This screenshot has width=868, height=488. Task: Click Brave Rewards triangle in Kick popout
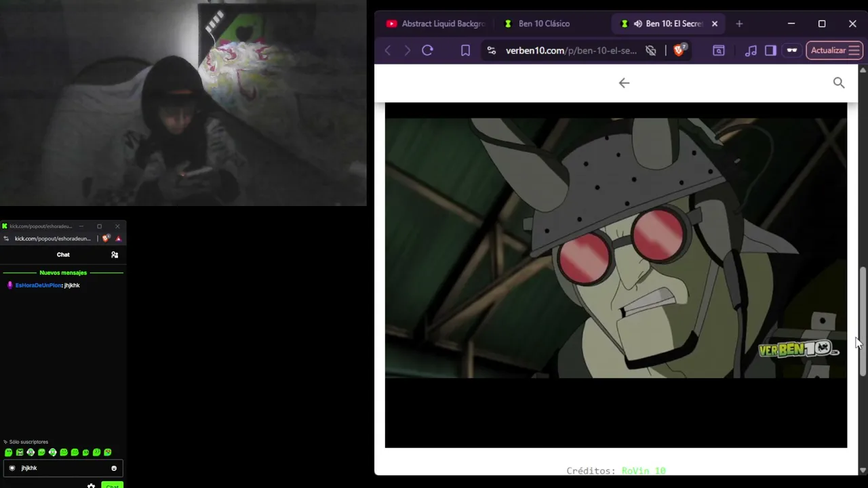click(x=118, y=239)
